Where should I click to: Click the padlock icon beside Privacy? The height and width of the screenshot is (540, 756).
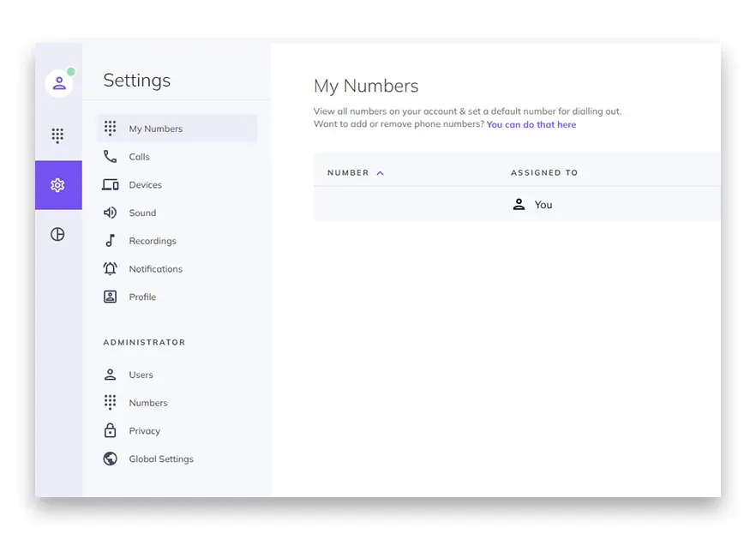[110, 430]
